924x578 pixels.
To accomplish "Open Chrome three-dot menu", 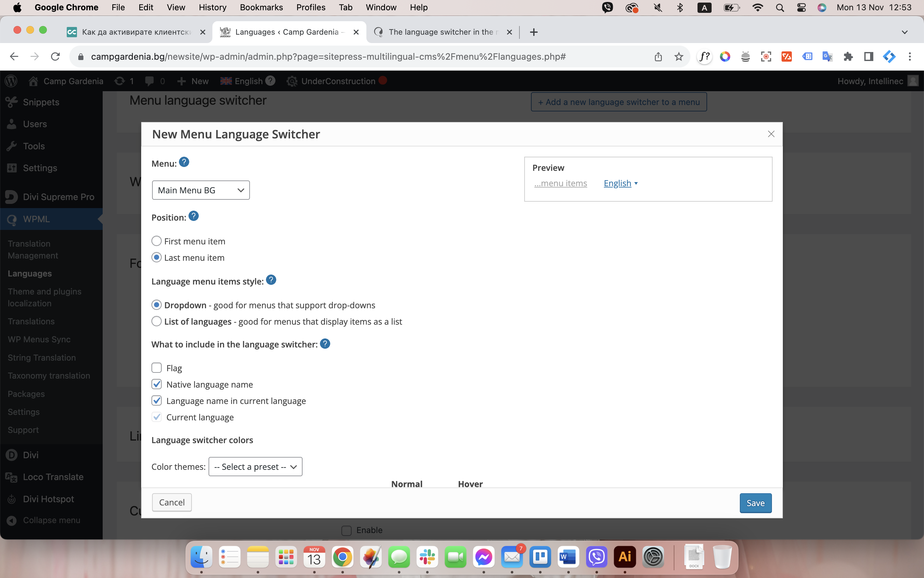I will point(910,57).
